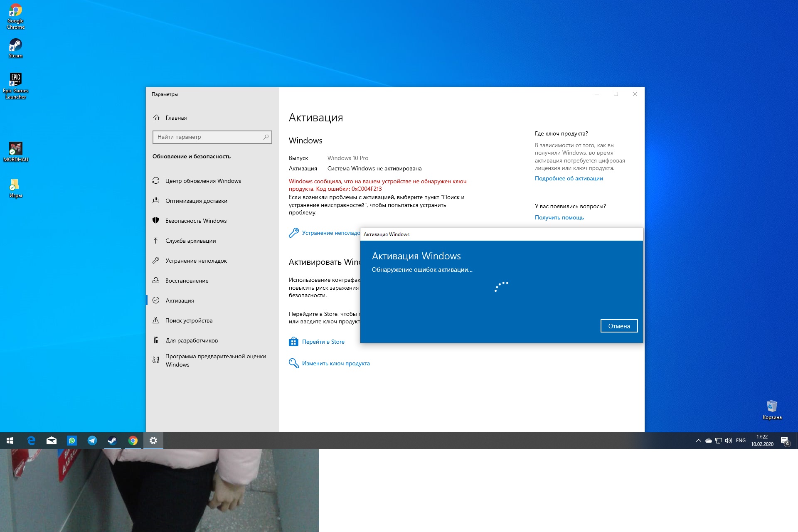Click the store icon beside Перейти в Store
This screenshot has height=532, width=798.
(293, 342)
